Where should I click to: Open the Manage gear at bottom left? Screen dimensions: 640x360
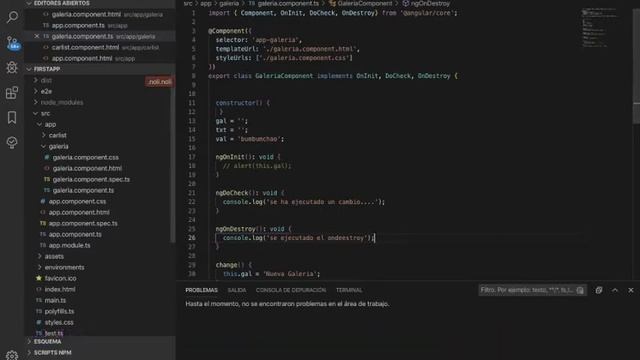pyautogui.click(x=12, y=355)
